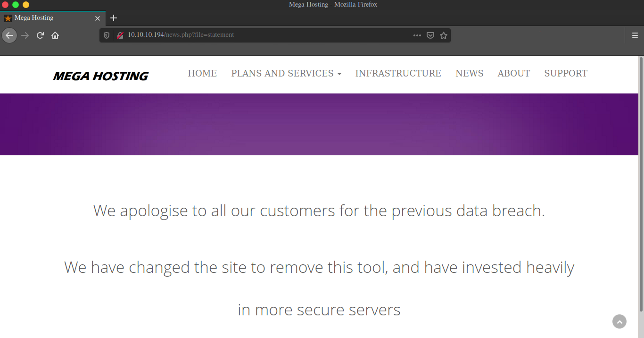Open the Infrastructure page

coord(398,73)
